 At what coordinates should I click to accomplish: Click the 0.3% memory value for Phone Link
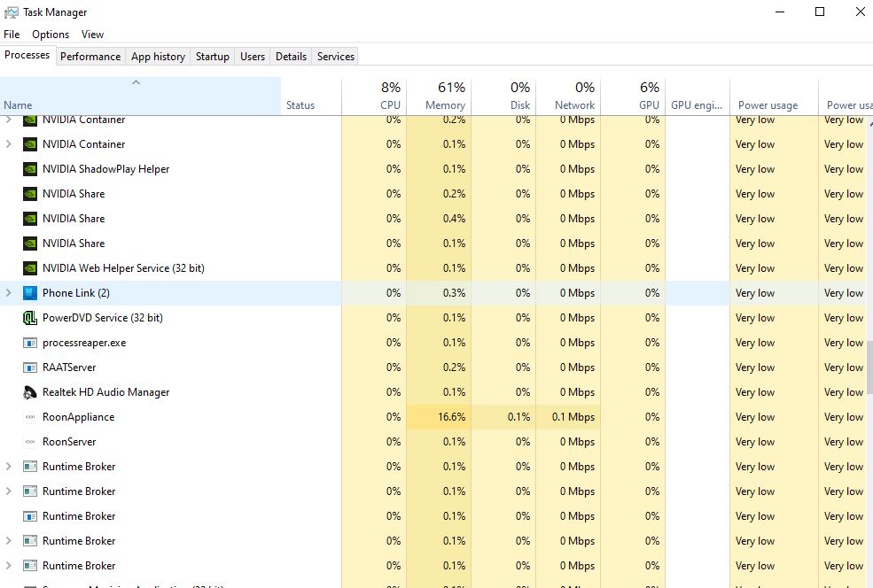point(455,293)
